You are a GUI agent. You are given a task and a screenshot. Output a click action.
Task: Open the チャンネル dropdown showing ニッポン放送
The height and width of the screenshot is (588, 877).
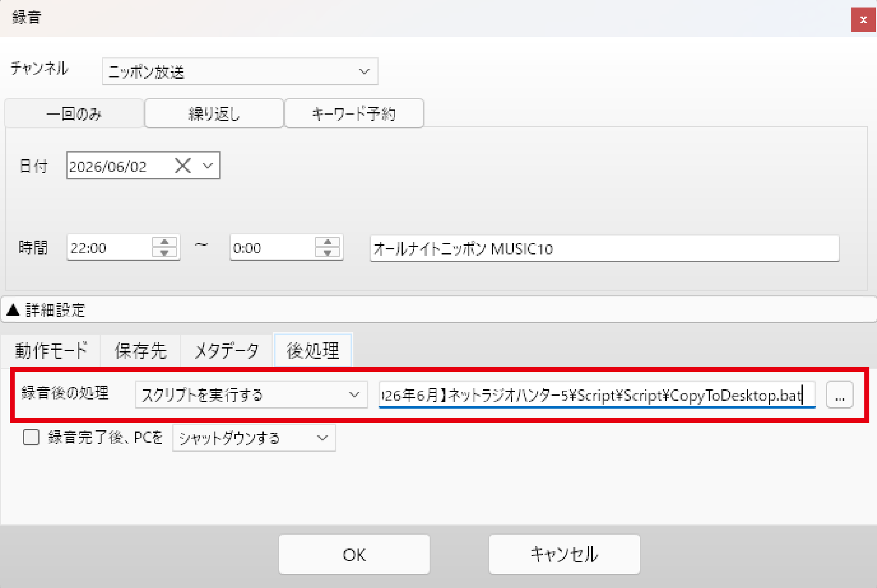coord(240,72)
